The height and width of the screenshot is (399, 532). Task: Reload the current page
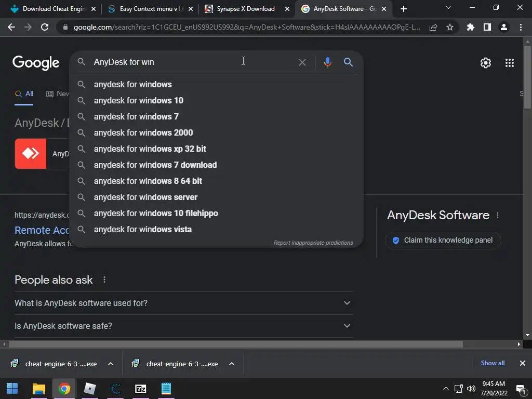click(x=45, y=27)
